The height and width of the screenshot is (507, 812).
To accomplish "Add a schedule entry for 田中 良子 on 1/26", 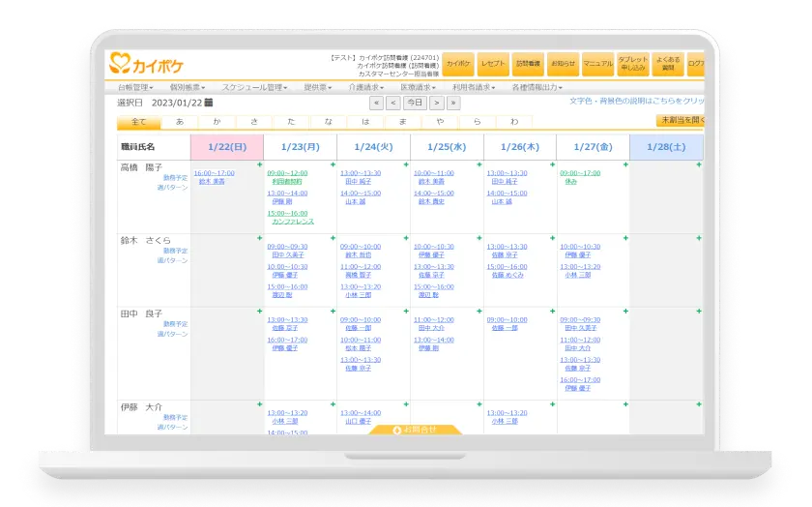I will 553,312.
